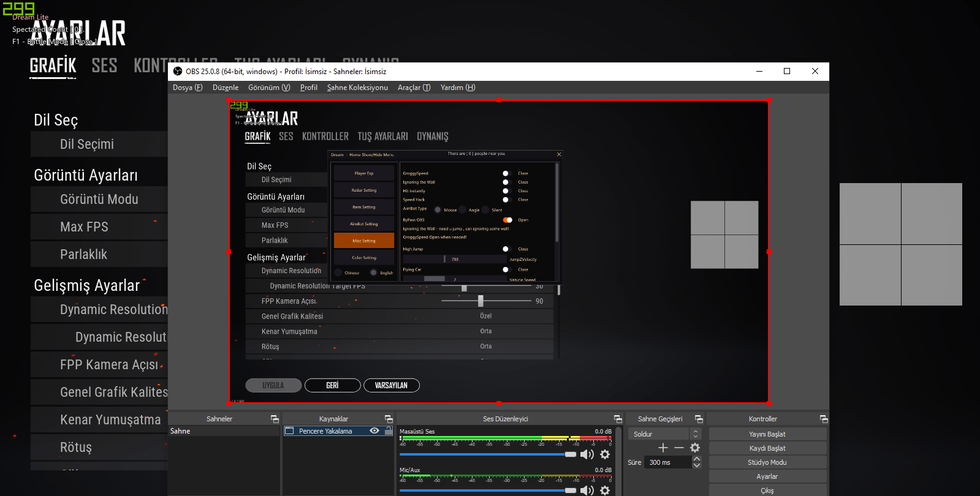980x496 pixels.
Task: Float the Ses Düzenleyici dock panel
Action: [x=618, y=419]
